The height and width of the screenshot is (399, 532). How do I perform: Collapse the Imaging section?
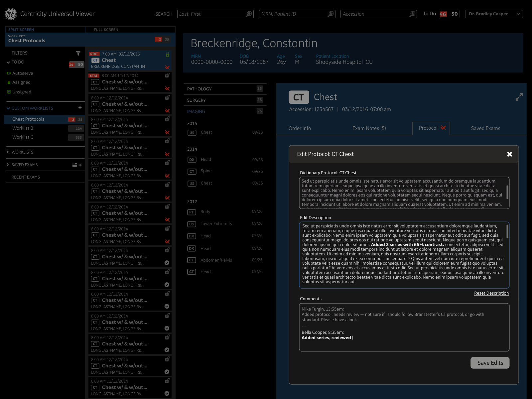pyautogui.click(x=225, y=111)
